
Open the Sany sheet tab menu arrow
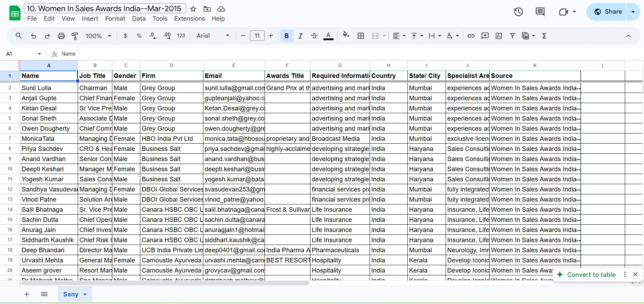[85, 294]
